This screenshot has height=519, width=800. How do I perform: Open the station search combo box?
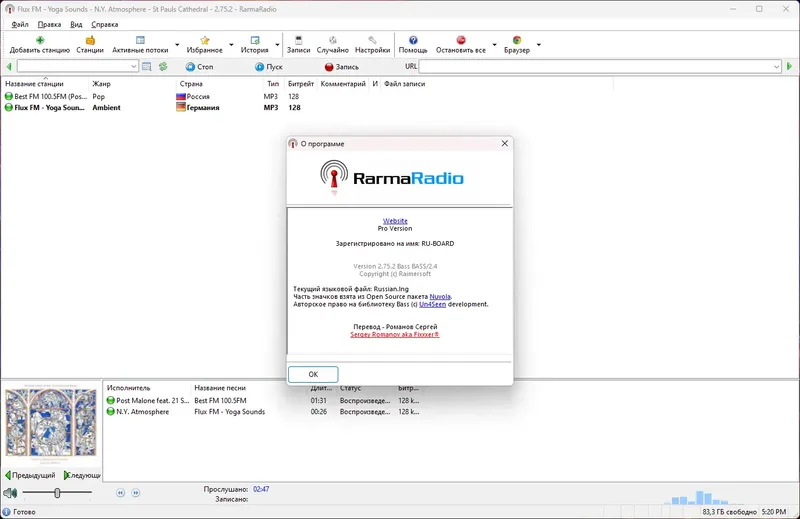[78, 66]
